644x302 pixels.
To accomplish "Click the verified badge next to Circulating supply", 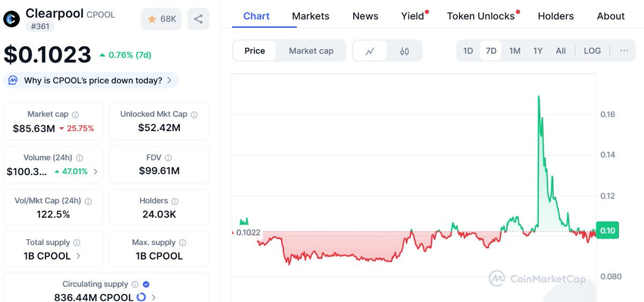I will (x=146, y=284).
